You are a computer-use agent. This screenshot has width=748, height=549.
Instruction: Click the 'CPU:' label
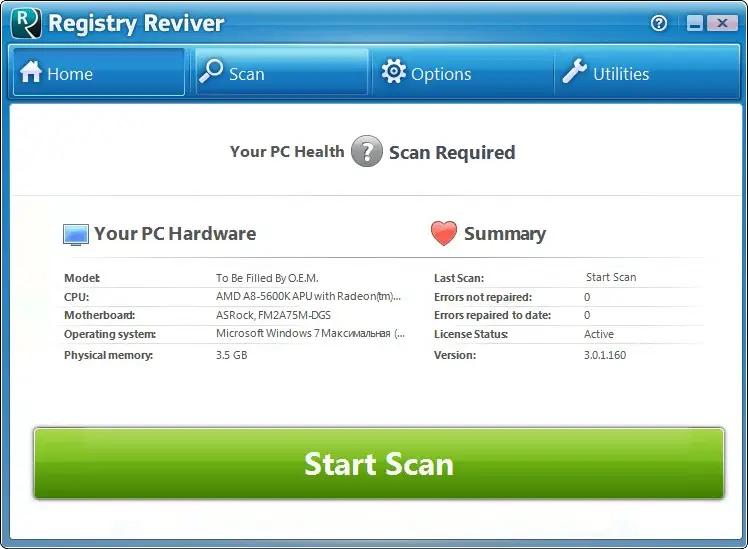76,297
